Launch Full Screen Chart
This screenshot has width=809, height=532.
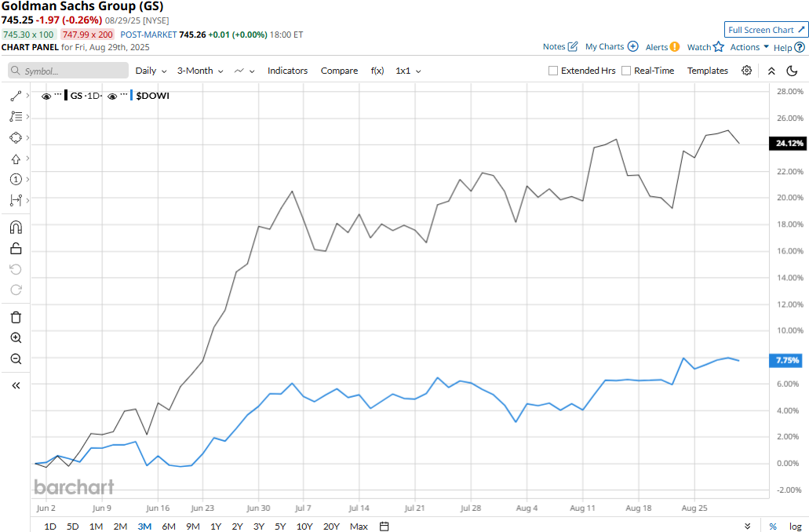click(766, 30)
